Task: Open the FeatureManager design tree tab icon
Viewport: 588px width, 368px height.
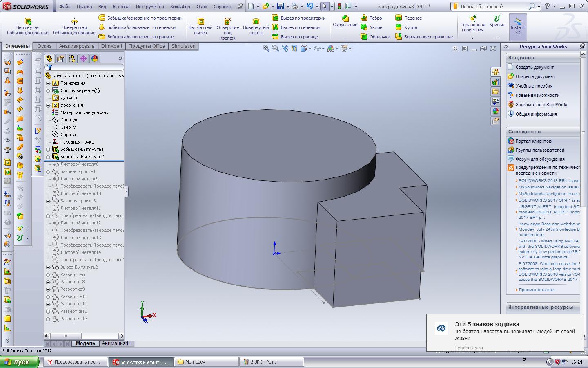Action: (49, 58)
